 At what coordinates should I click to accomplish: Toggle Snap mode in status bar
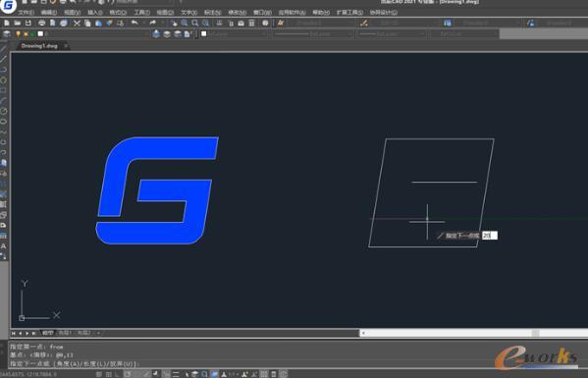click(98, 374)
